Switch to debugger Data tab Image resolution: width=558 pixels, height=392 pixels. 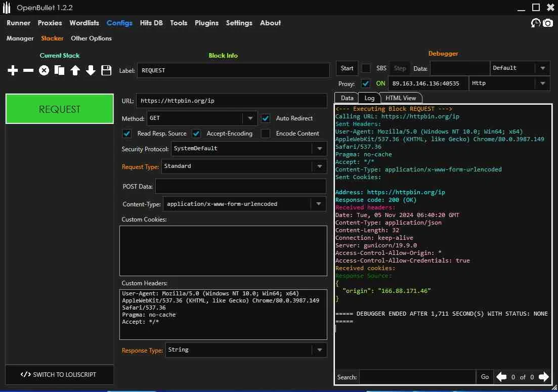(347, 98)
